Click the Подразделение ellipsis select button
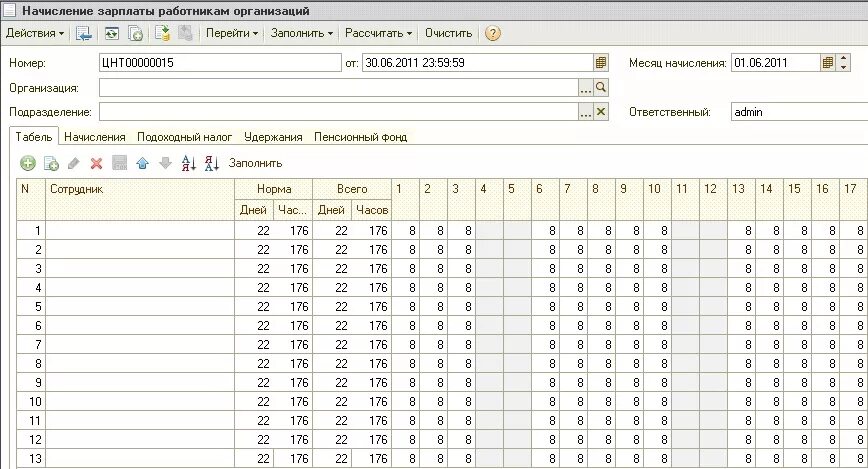This screenshot has width=868, height=469. 586,112
